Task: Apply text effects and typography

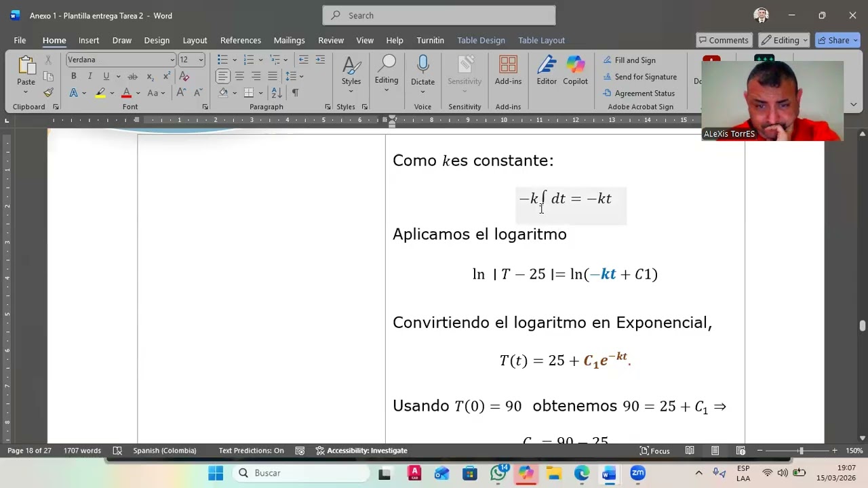Action: click(73, 93)
